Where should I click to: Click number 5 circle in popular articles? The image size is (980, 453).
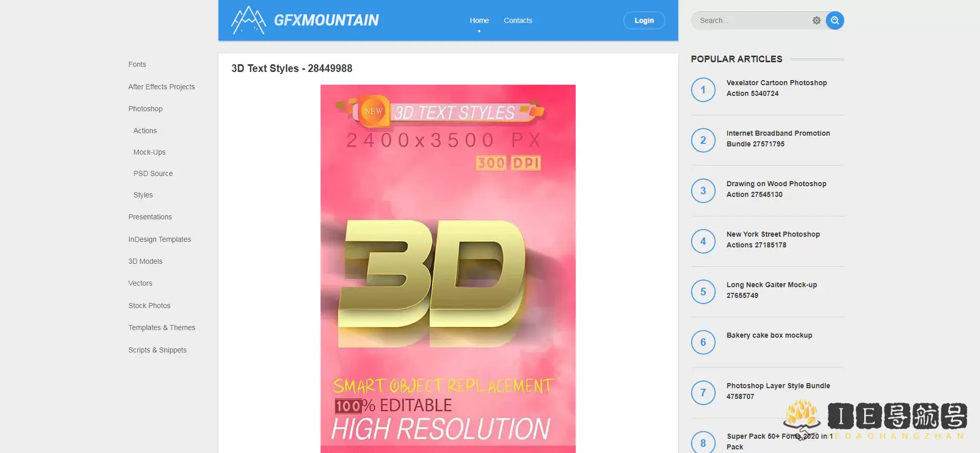703,292
